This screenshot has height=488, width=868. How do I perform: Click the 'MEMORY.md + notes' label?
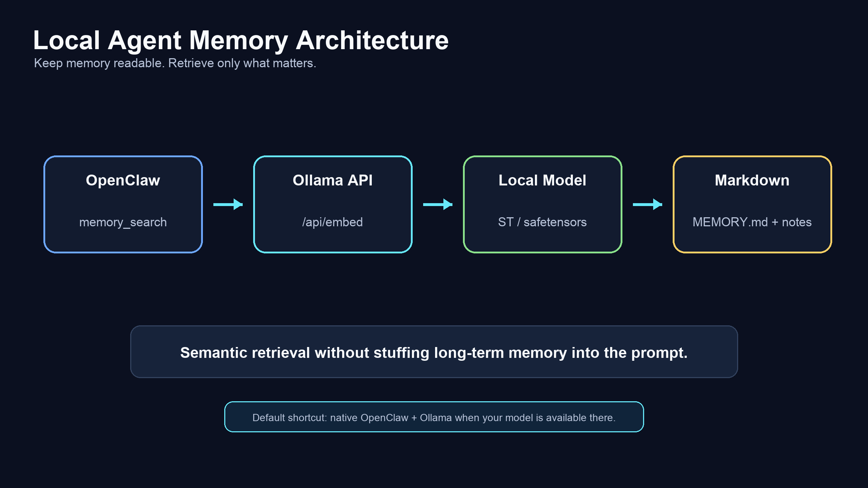click(752, 222)
